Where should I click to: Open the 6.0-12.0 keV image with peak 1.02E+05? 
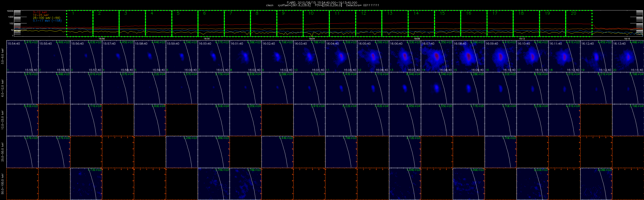[501, 88]
